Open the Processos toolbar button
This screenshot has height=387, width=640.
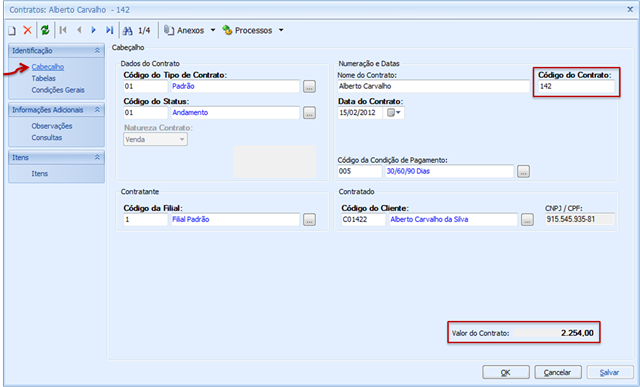click(247, 30)
